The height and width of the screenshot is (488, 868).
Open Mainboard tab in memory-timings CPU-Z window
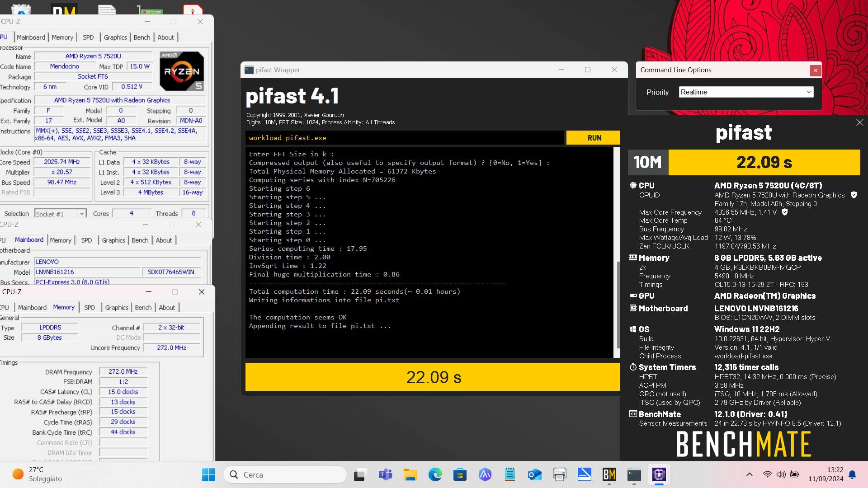(x=32, y=308)
